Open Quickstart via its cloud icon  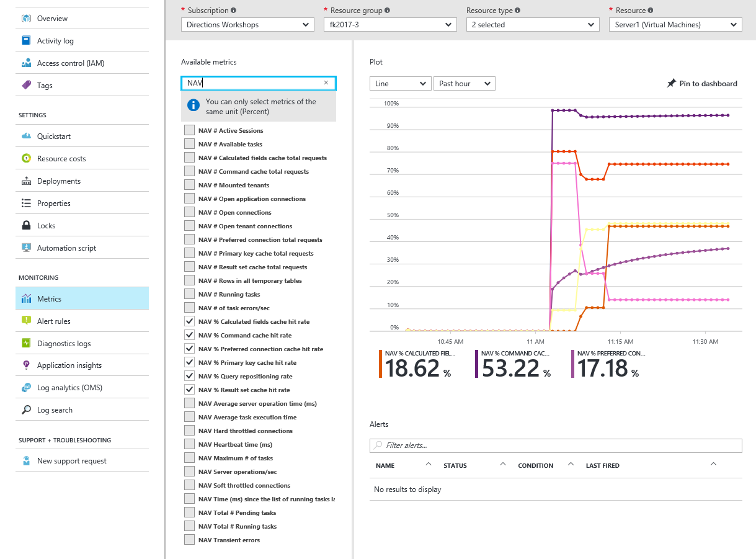pyautogui.click(x=26, y=136)
